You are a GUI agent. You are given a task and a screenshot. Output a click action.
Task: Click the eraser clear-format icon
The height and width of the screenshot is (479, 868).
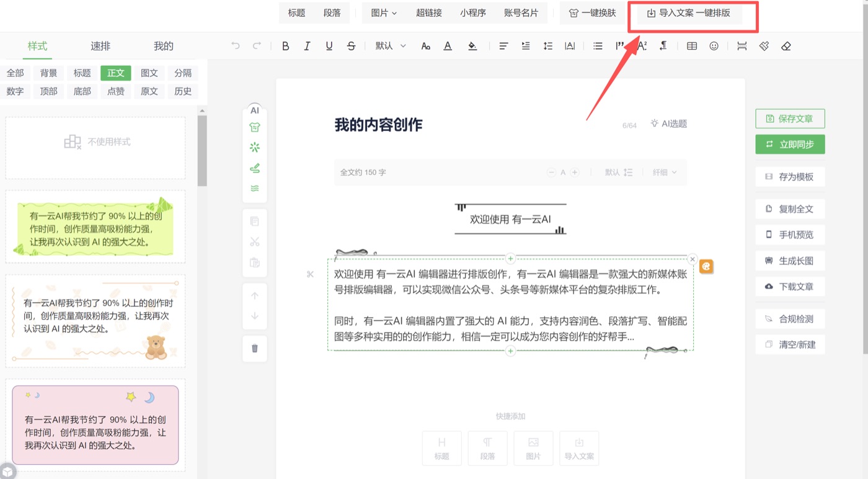pos(786,46)
